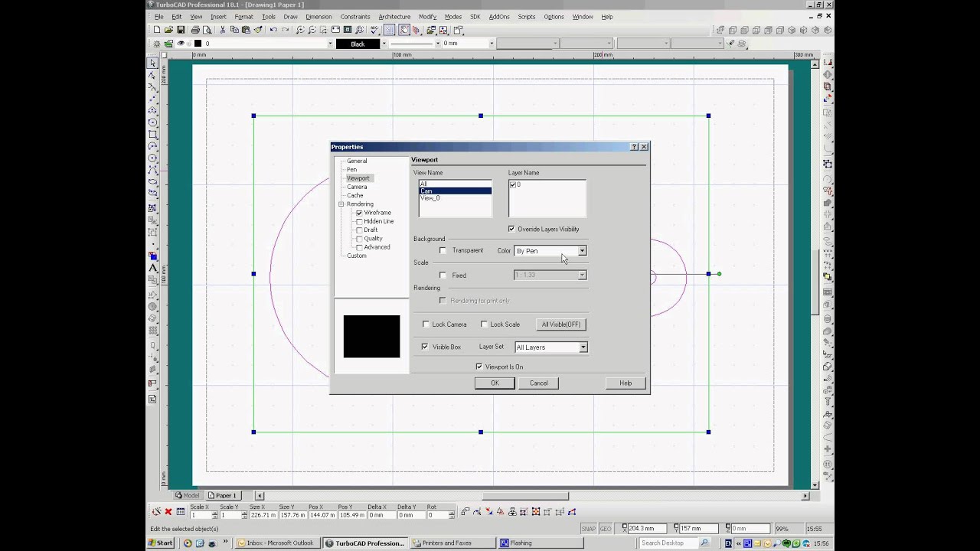Open the Flashing taskbar window

click(540, 543)
